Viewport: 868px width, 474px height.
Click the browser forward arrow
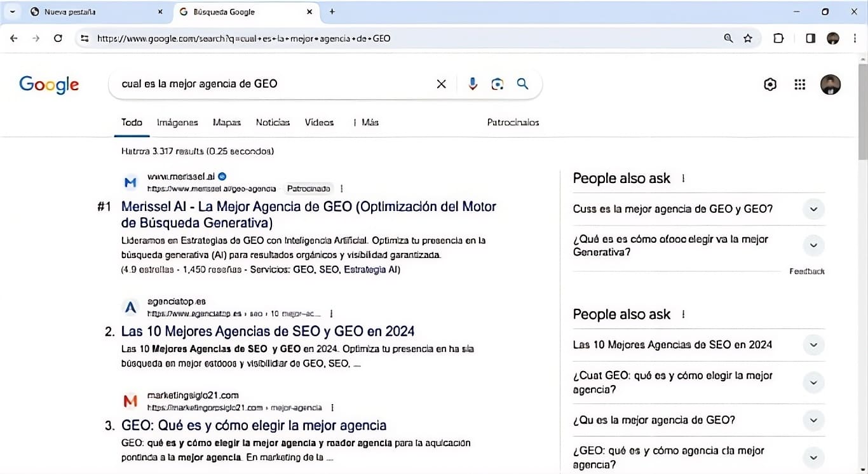pyautogui.click(x=36, y=38)
